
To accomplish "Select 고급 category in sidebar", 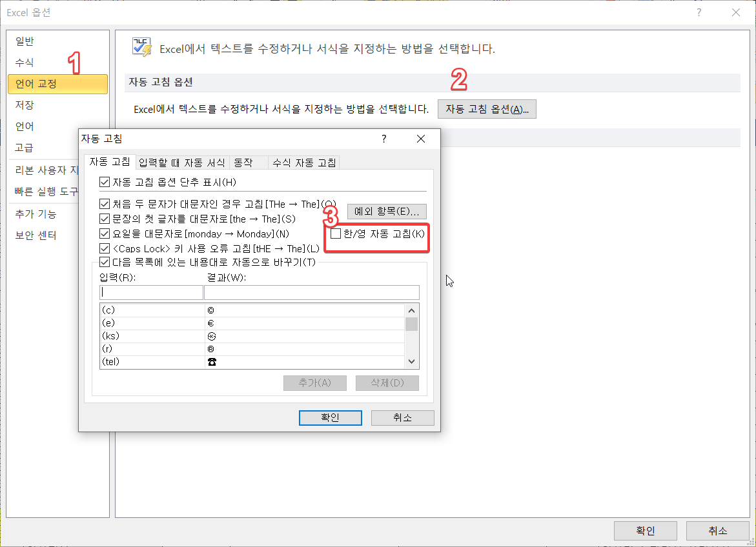I will point(43,148).
